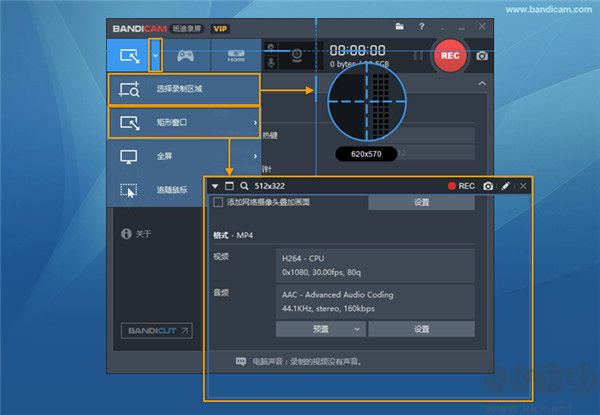The height and width of the screenshot is (415, 600).
Task: Click the main red REC button
Action: 450,56
